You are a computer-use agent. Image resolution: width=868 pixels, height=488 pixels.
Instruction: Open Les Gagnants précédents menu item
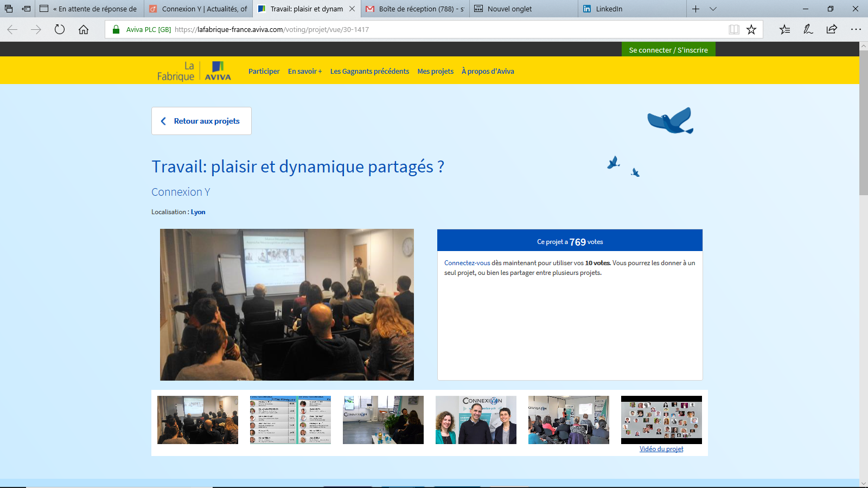tap(369, 71)
